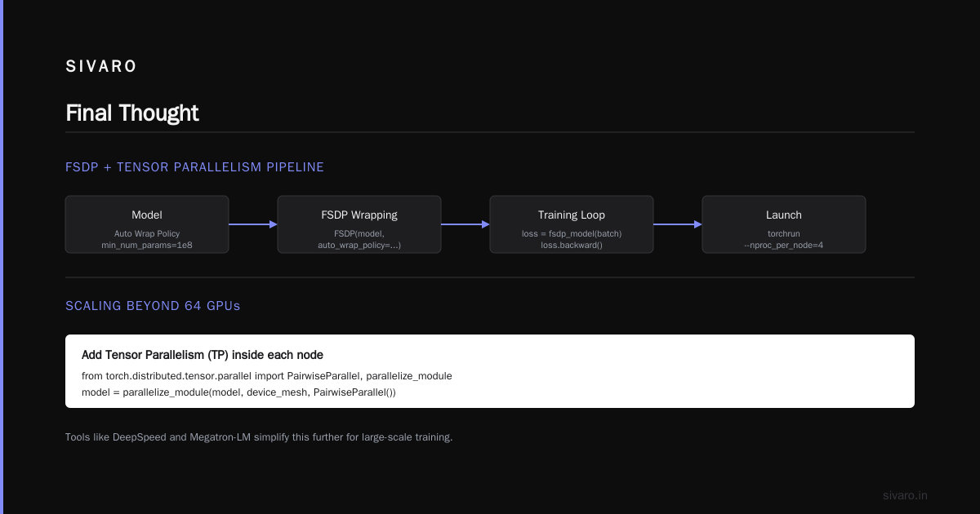Click the torch.distributed import code line
The height and width of the screenshot is (514, 980).
267,376
